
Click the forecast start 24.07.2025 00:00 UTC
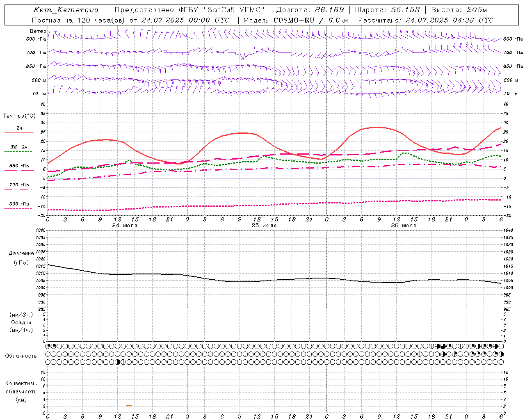click(185, 20)
